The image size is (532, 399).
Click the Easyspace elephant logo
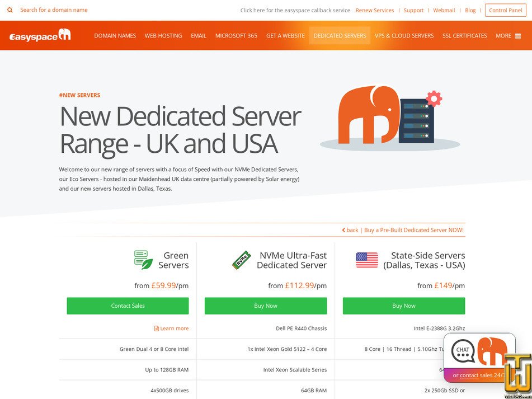point(40,35)
